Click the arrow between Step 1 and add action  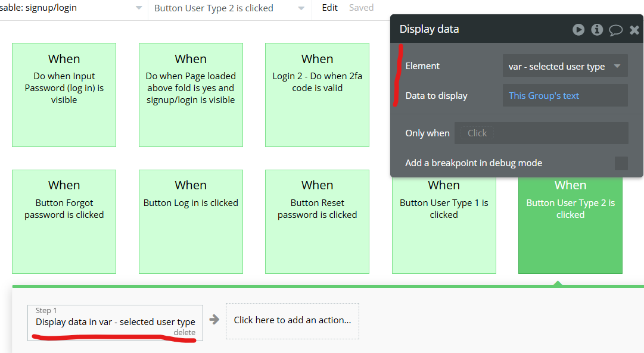(x=214, y=319)
